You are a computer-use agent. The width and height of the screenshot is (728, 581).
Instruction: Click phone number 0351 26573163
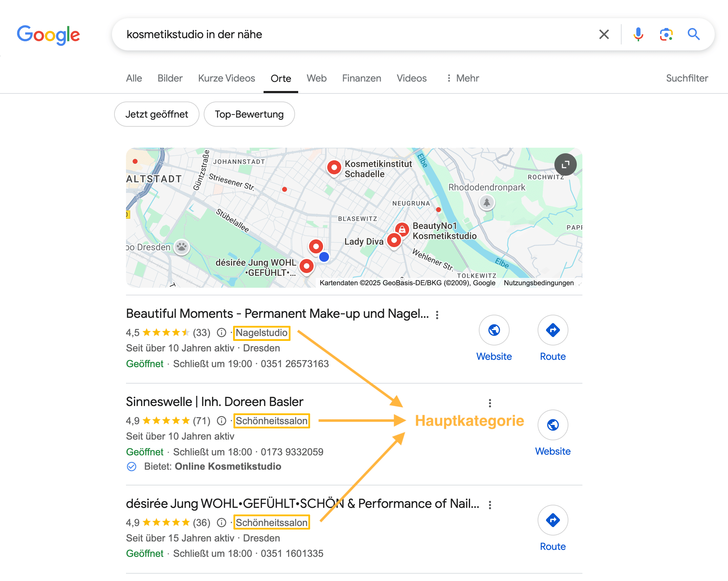pos(295,364)
